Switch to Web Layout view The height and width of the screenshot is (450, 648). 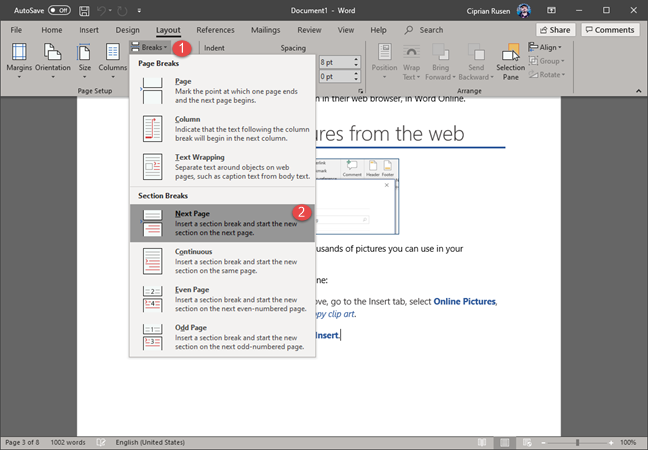[x=526, y=443]
